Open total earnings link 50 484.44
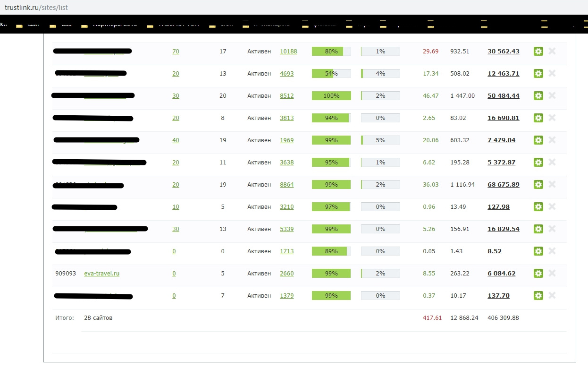Viewport: 588px width, 369px height. point(504,96)
